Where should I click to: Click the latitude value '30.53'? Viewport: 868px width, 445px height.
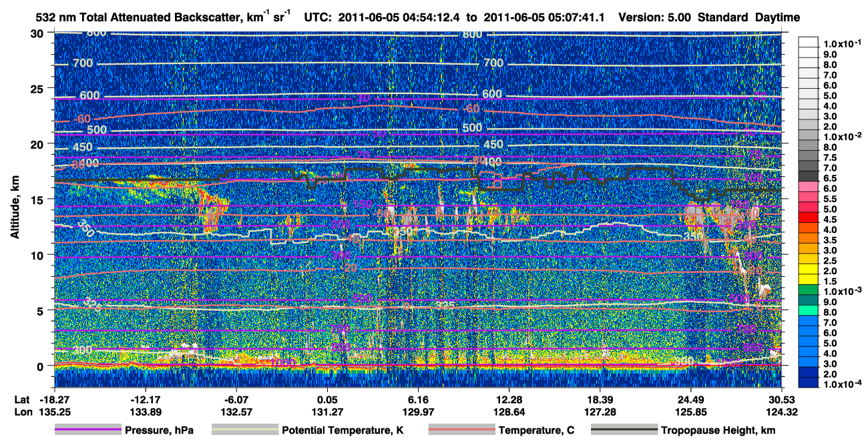(x=782, y=400)
